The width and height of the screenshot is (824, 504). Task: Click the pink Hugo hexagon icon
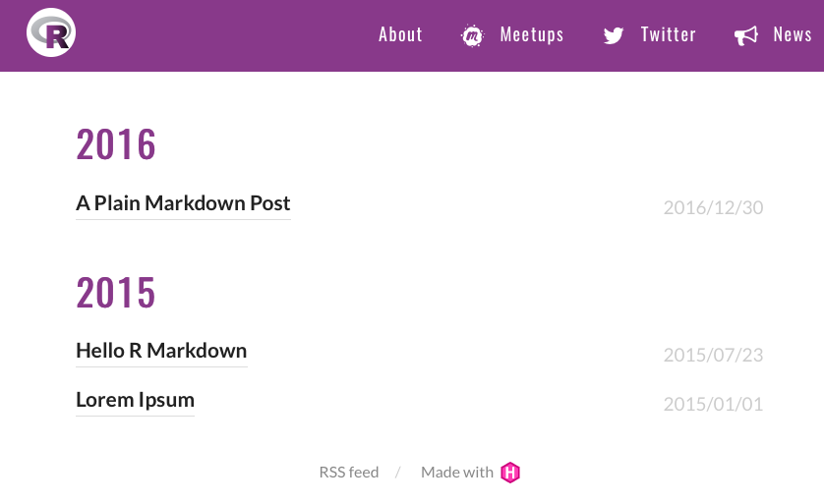point(510,473)
